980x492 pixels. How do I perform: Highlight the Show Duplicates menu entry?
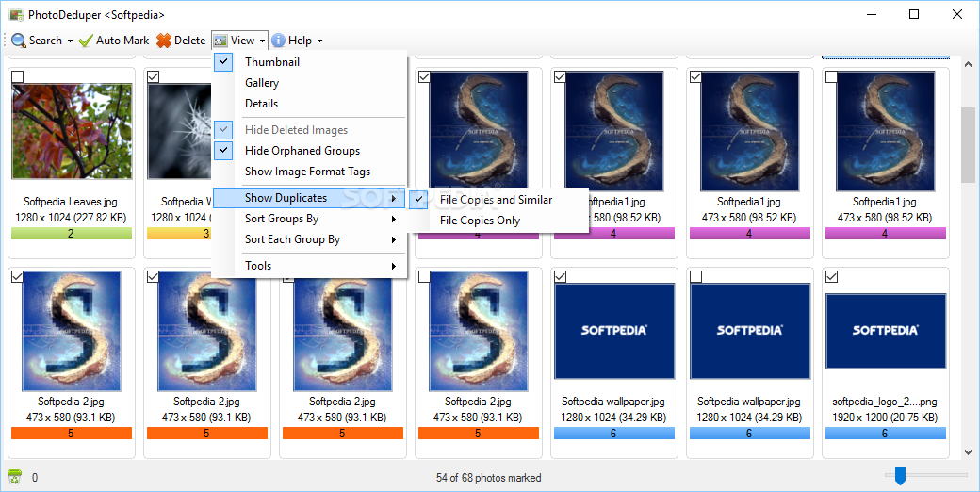coord(310,198)
